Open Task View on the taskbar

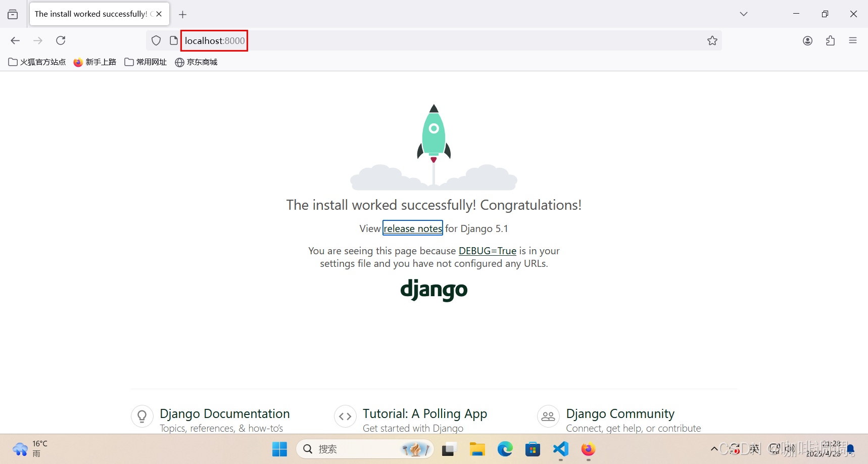449,449
